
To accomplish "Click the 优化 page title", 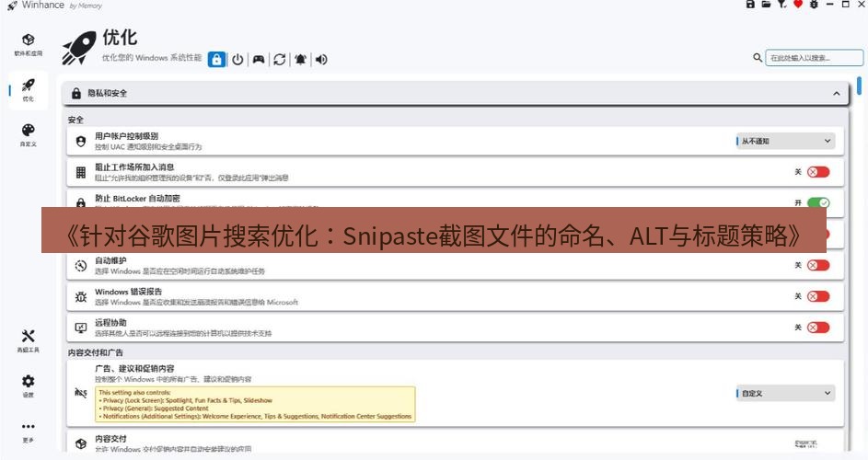I will [121, 38].
